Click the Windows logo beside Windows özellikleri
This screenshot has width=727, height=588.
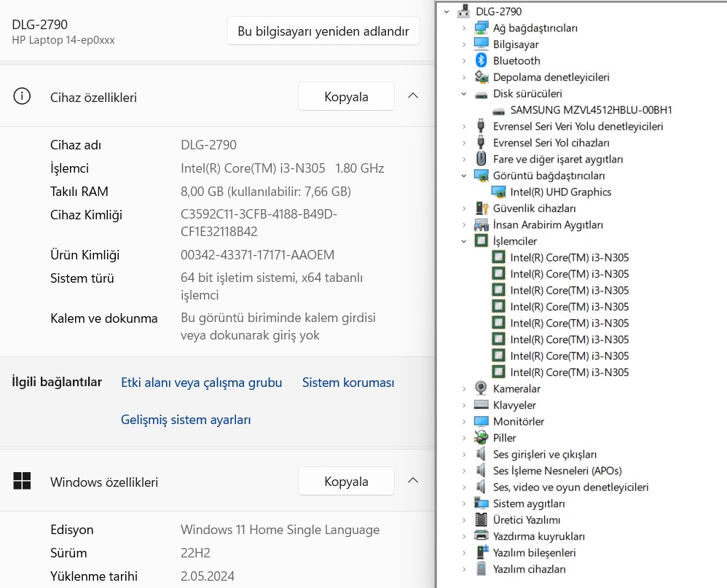pyautogui.click(x=22, y=481)
